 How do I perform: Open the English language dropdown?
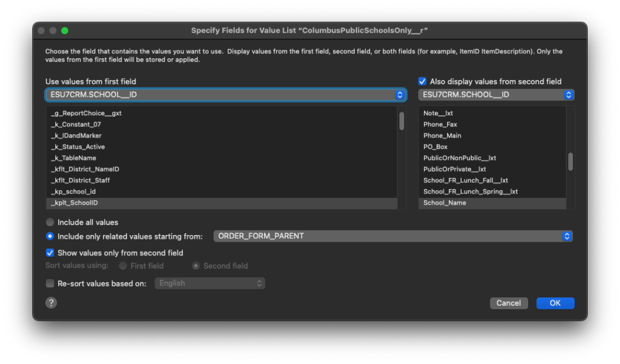(210, 283)
